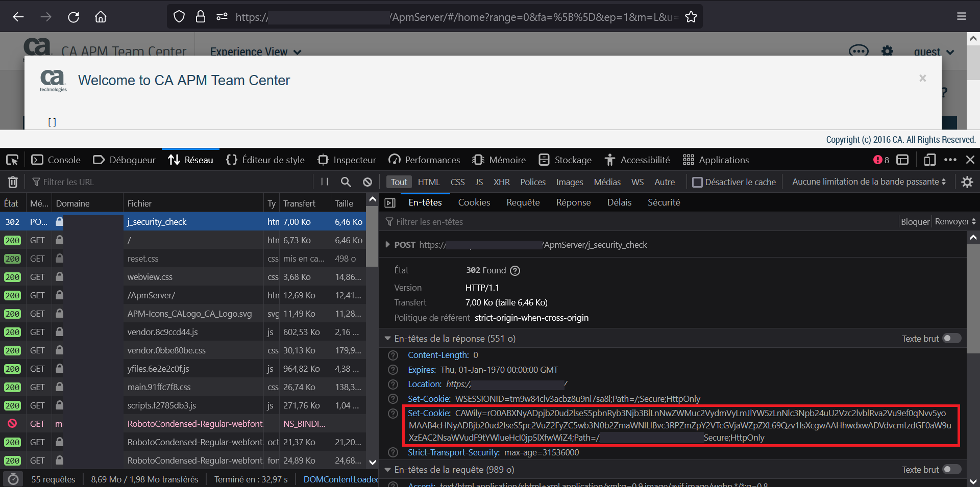
Task: Switch to the Console tab
Action: (x=56, y=160)
